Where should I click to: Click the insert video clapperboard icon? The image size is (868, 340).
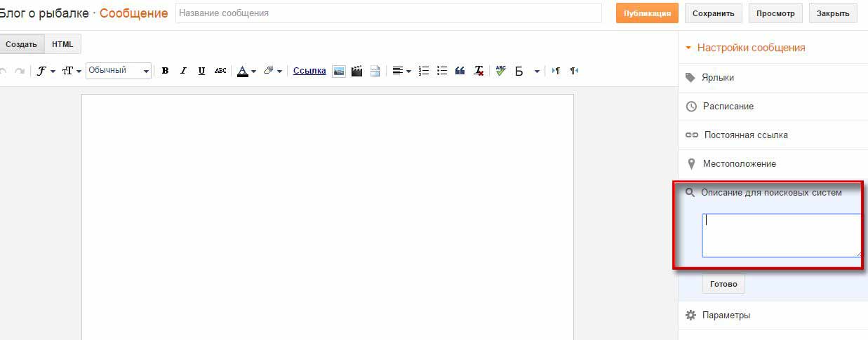click(x=357, y=71)
